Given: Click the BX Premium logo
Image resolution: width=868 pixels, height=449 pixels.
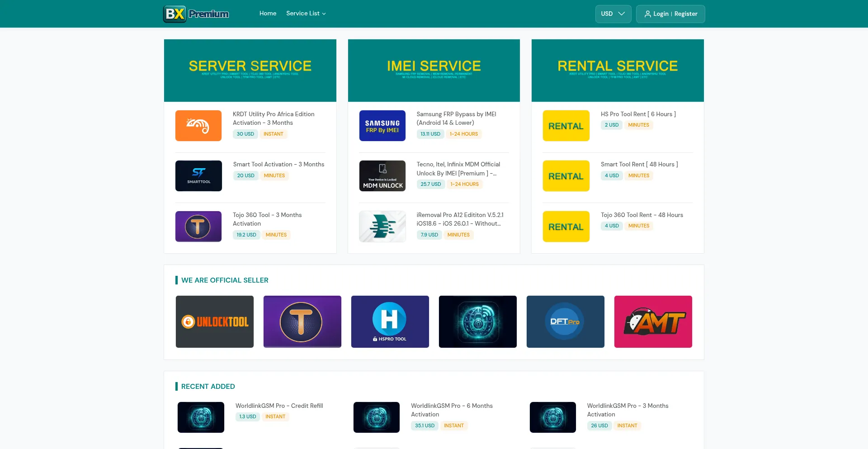Looking at the screenshot, I should 196,14.
